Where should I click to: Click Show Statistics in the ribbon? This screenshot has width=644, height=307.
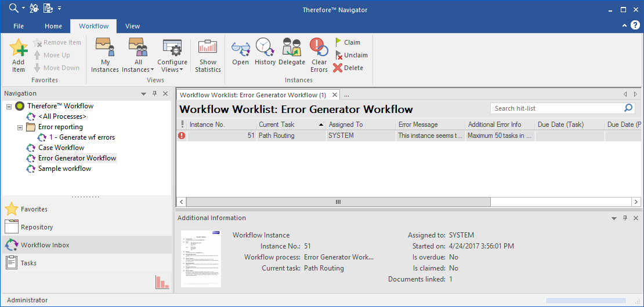208,56
